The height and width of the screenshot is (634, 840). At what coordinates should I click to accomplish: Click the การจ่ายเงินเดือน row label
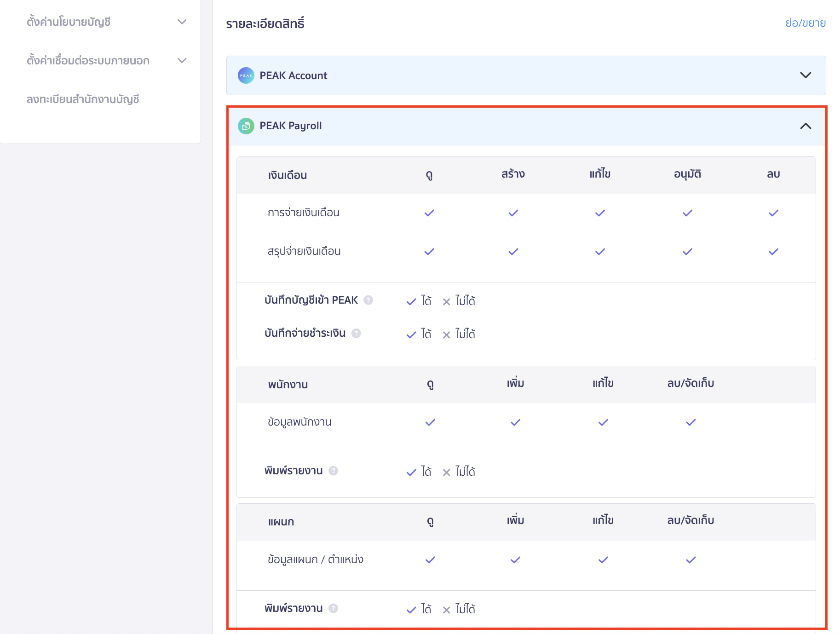tap(303, 213)
